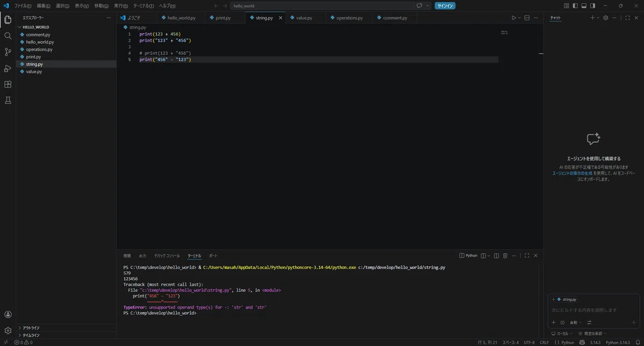Open the 編集(E) menu
This screenshot has width=644, height=346.
[x=43, y=6]
